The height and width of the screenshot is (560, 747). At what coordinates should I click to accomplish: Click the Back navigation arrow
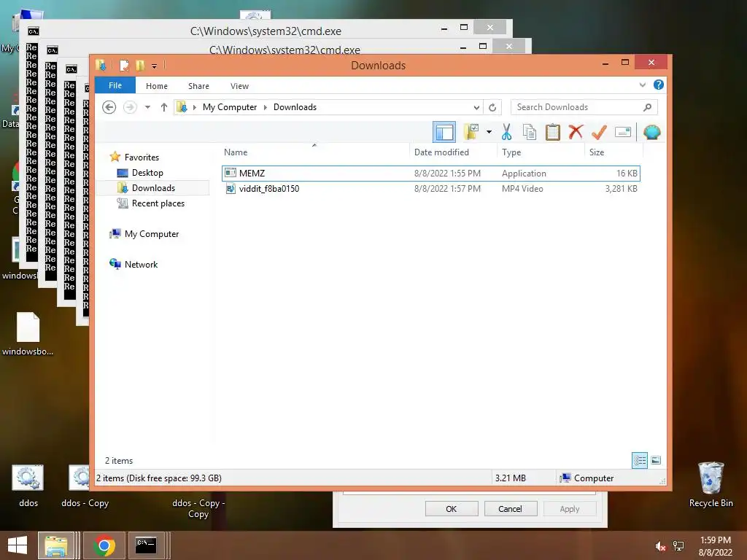coord(109,107)
